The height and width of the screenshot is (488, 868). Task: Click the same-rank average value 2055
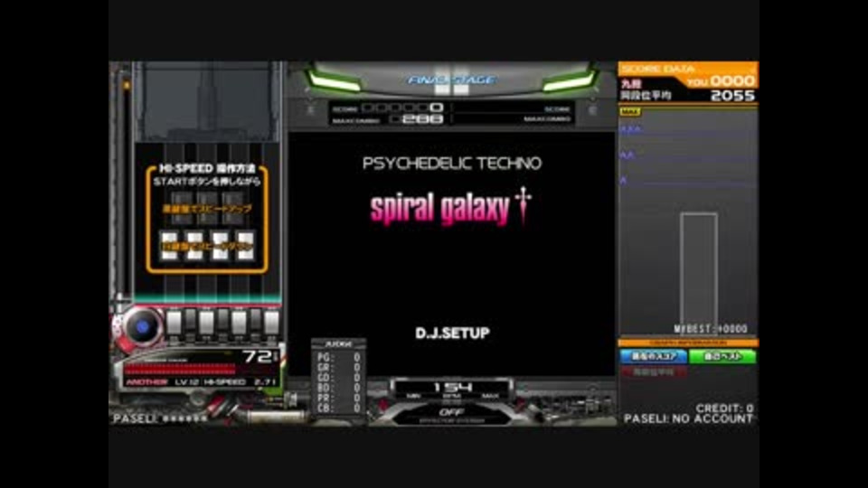732,96
